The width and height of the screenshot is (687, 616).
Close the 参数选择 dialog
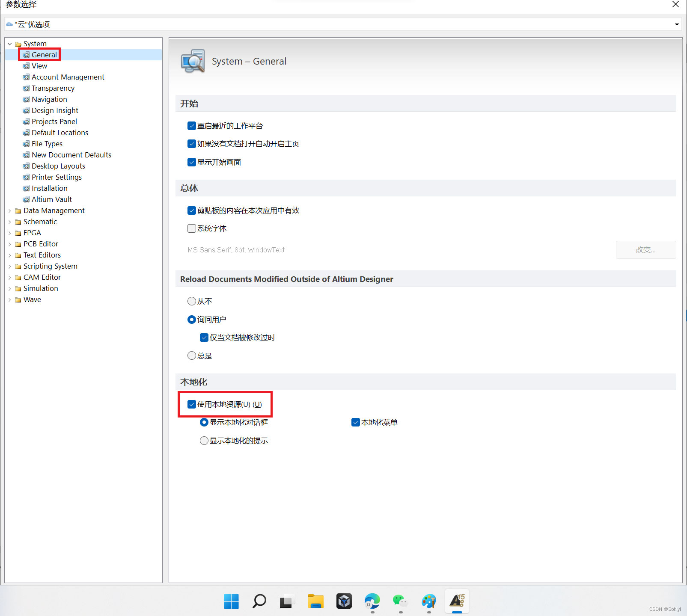(x=675, y=4)
